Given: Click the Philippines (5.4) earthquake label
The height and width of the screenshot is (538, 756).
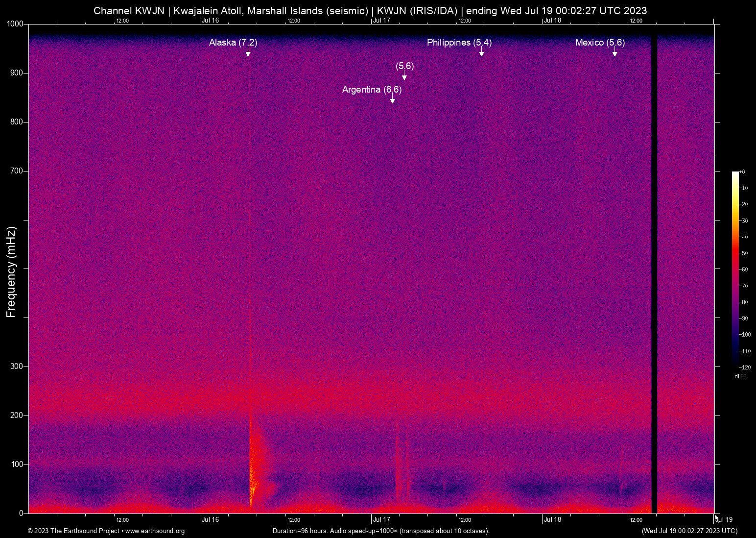Looking at the screenshot, I should pos(459,43).
